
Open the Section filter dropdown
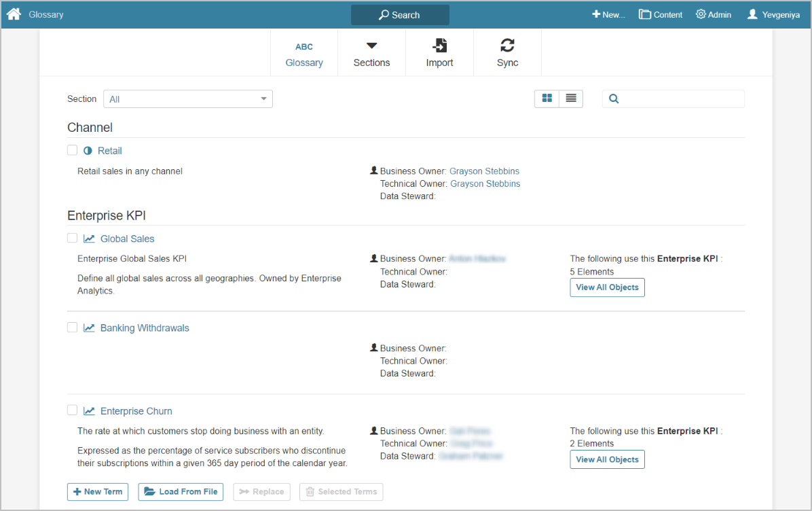pyautogui.click(x=188, y=99)
